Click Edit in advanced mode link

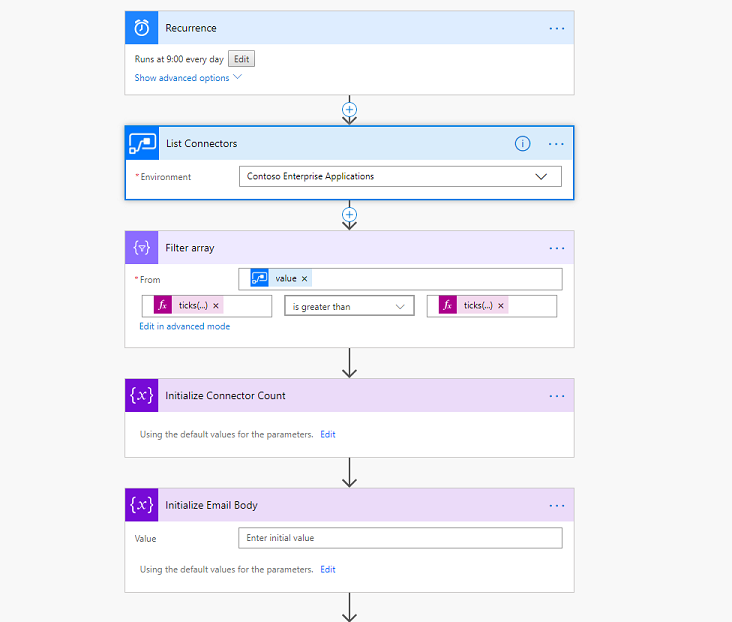(185, 327)
